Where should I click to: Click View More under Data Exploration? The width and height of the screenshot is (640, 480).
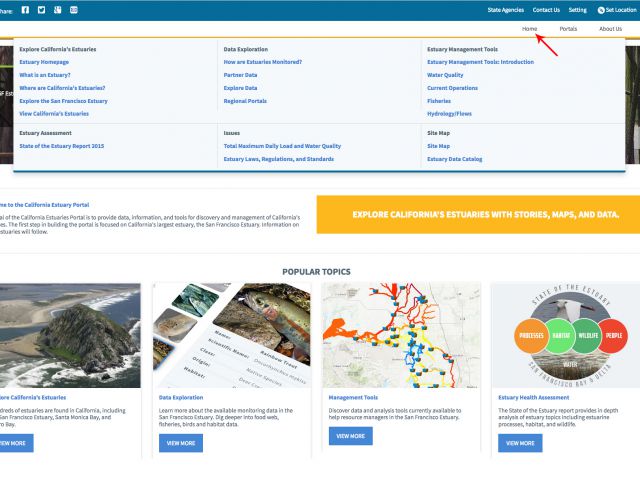(181, 443)
